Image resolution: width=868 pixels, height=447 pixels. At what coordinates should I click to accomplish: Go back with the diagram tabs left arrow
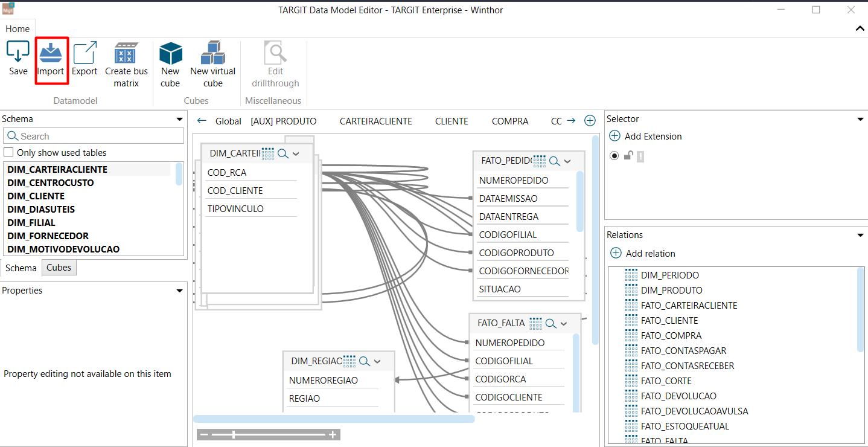[202, 121]
